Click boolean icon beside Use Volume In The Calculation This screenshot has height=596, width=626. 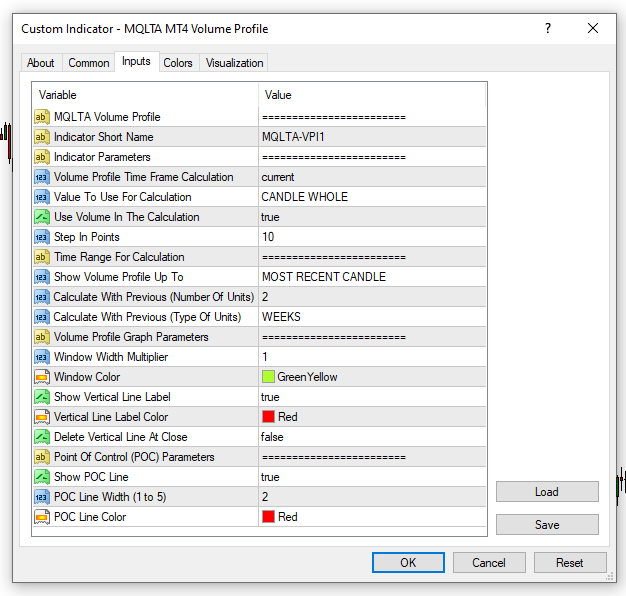pos(42,217)
